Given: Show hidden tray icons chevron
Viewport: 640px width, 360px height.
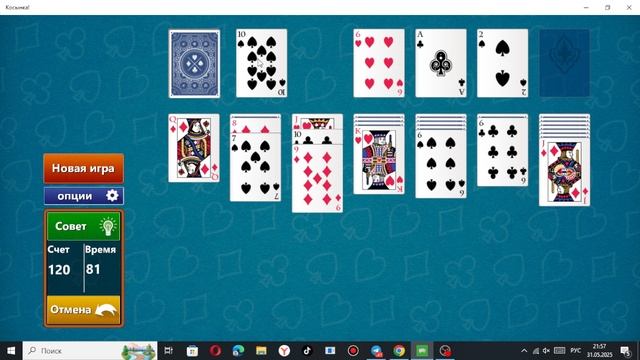Looking at the screenshot, I should 524,351.
